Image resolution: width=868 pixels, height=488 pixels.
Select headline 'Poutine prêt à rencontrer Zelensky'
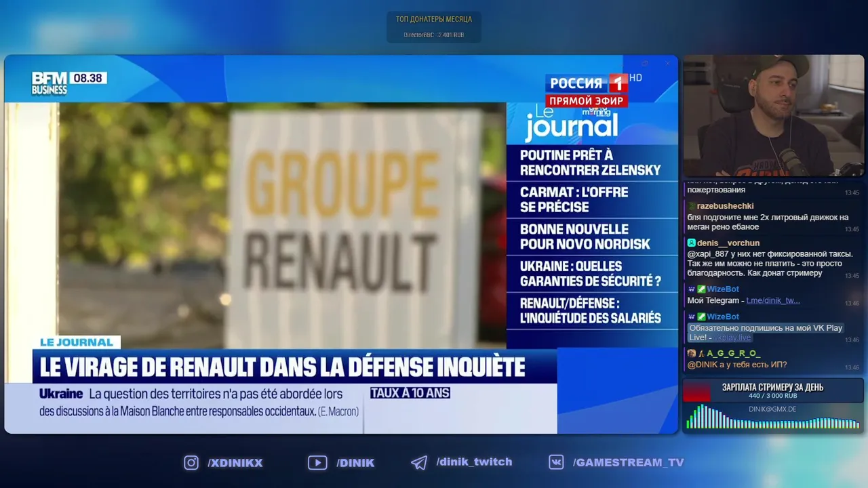pos(591,163)
